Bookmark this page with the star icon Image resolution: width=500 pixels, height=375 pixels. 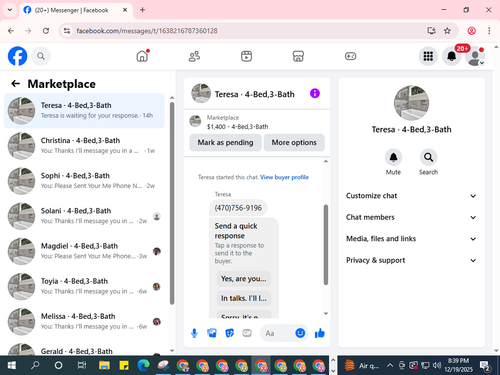click(x=447, y=31)
